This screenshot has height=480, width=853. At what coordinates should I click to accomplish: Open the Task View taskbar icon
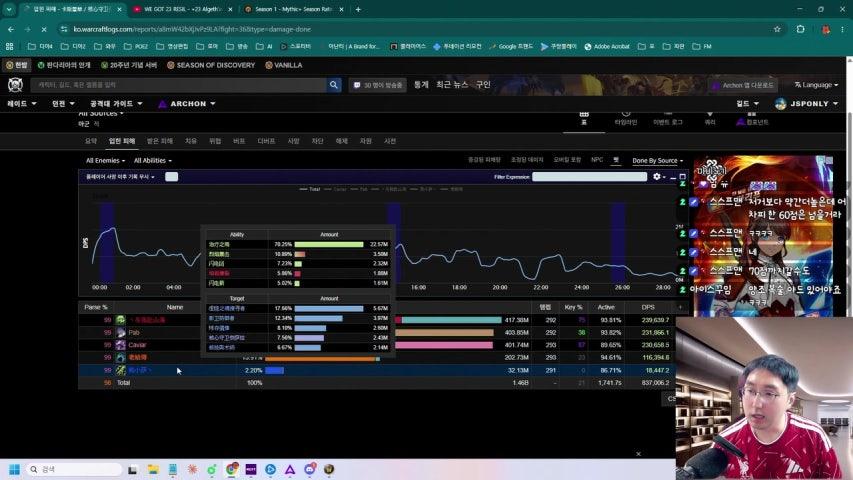click(132, 469)
